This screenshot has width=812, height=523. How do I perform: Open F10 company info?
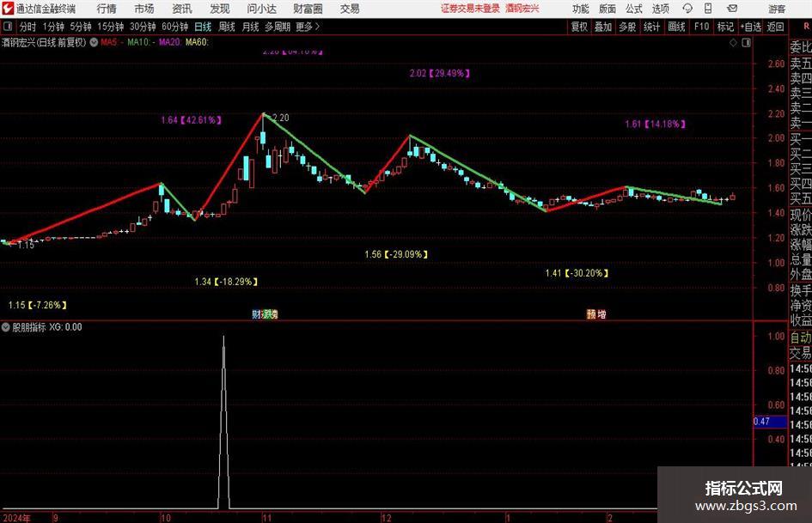click(x=702, y=27)
